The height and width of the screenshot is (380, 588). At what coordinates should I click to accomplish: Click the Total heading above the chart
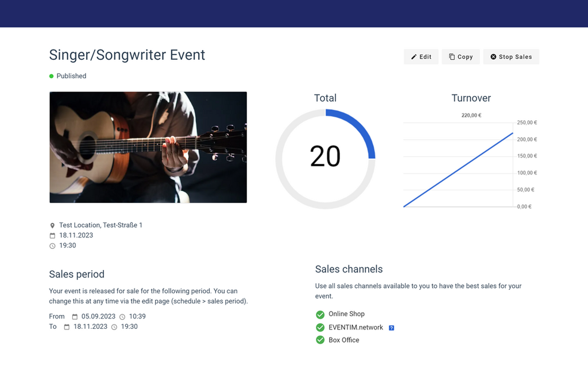point(325,98)
